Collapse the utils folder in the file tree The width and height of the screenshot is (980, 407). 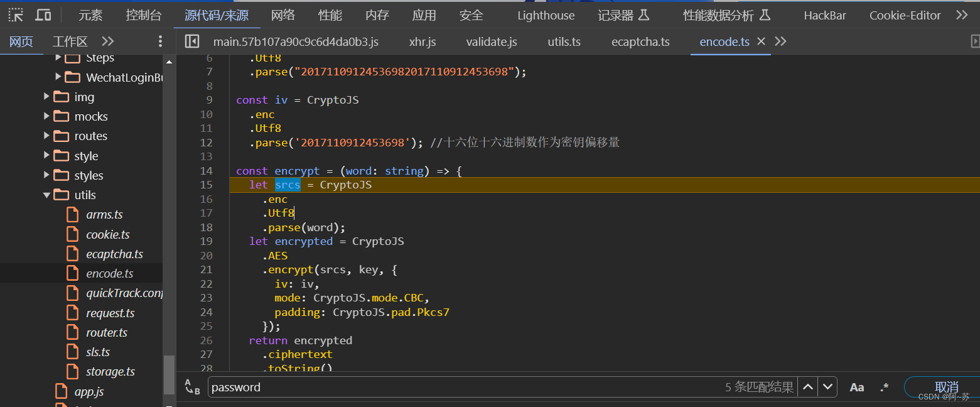[x=47, y=195]
